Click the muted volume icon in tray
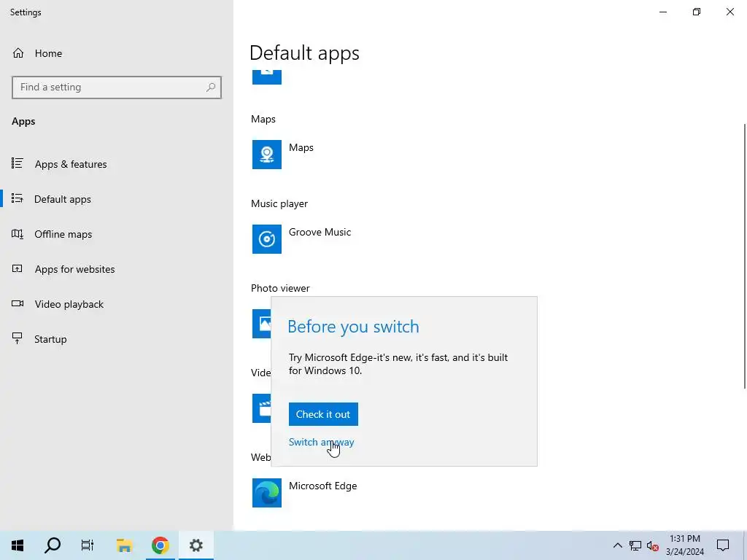Image resolution: width=747 pixels, height=560 pixels. point(653,545)
